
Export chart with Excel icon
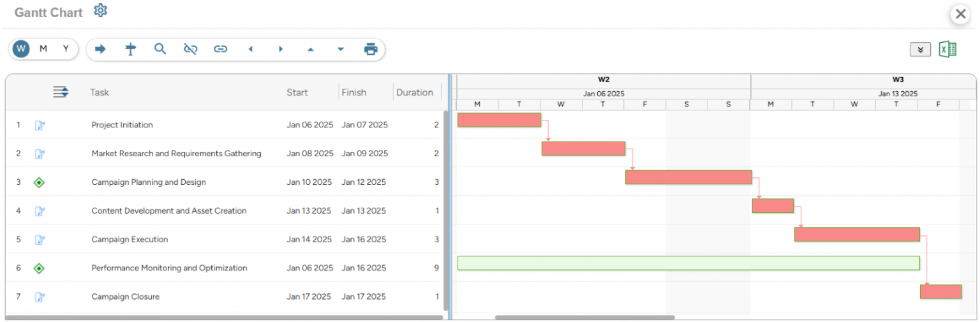point(947,50)
